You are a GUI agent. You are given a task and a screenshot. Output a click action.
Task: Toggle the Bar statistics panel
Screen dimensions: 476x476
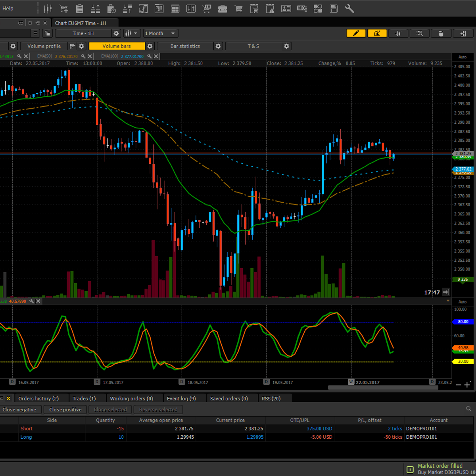pos(185,46)
